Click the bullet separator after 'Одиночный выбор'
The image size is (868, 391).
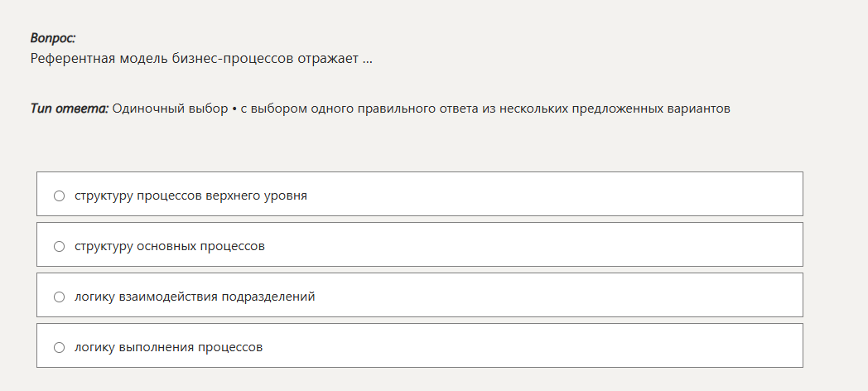pos(234,109)
